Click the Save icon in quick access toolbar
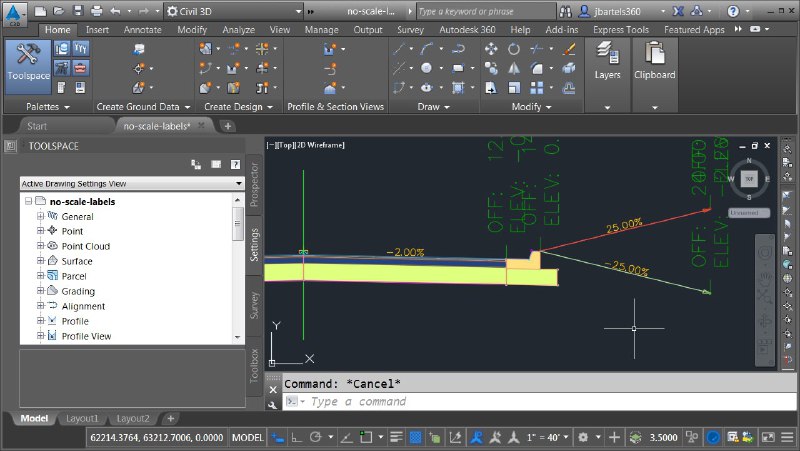Viewport: 800px width, 451px height. (78, 11)
